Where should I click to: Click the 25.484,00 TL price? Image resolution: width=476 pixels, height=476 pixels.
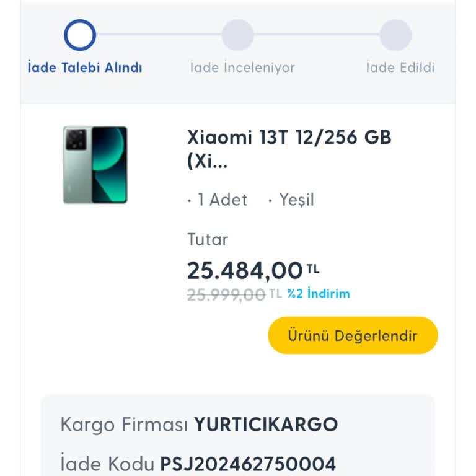point(253,270)
